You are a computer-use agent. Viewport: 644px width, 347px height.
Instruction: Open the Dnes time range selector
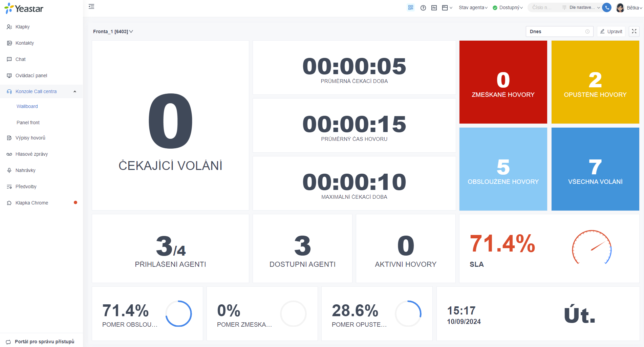tap(559, 31)
